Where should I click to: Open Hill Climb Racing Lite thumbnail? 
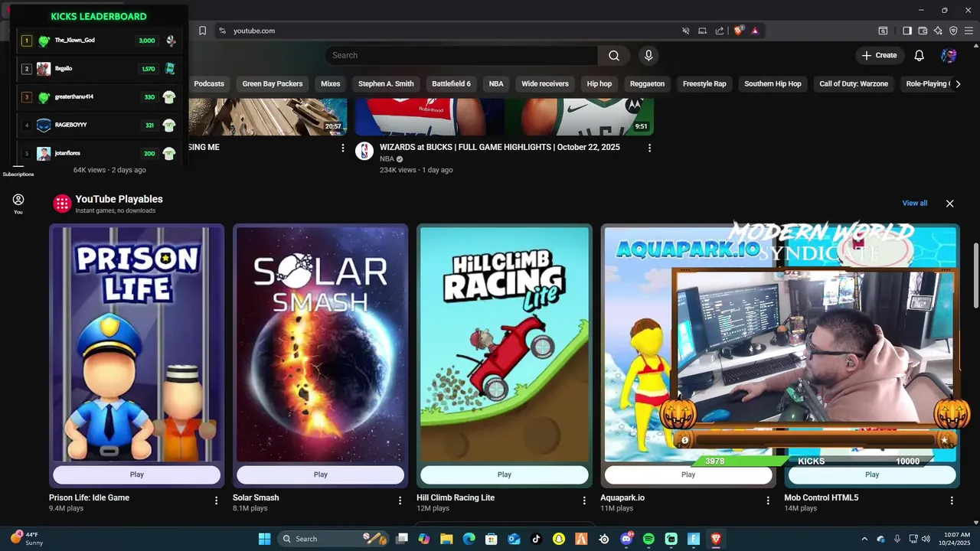click(x=504, y=344)
